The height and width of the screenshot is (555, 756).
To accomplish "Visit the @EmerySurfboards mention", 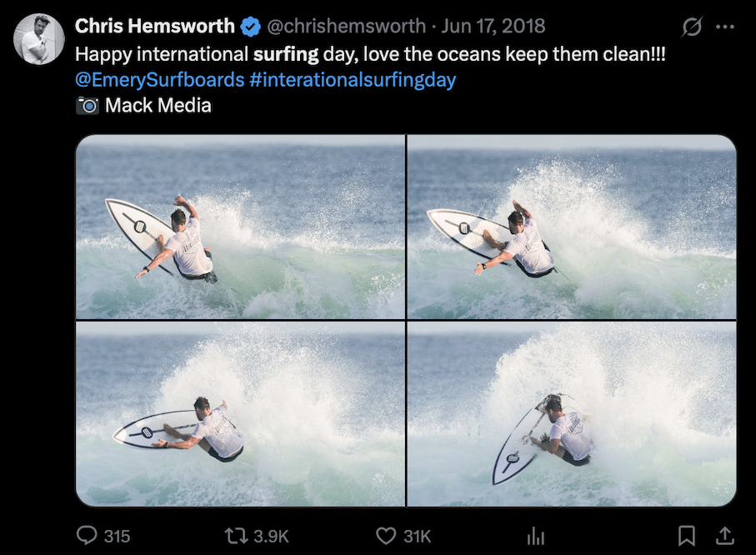I will 159,80.
